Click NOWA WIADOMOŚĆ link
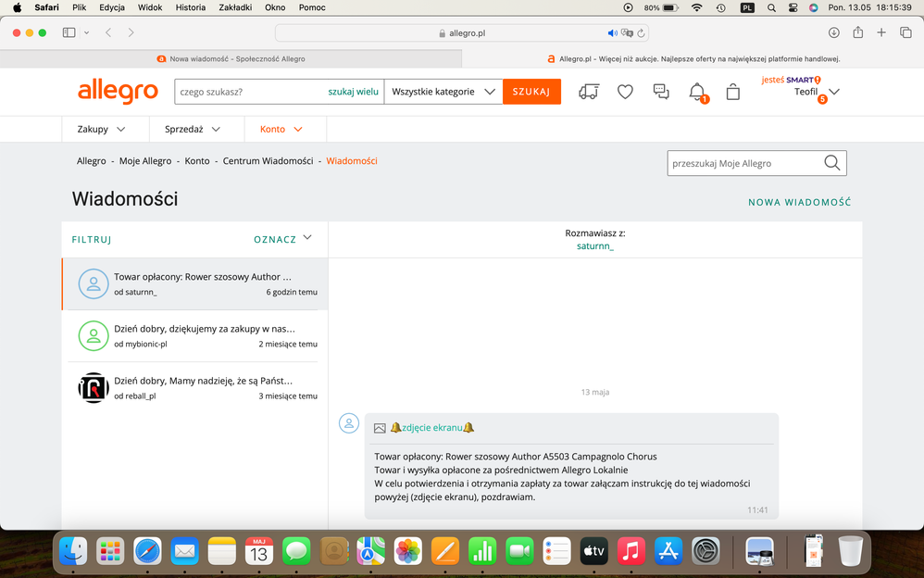Viewport: 924px width, 578px height. click(x=800, y=202)
